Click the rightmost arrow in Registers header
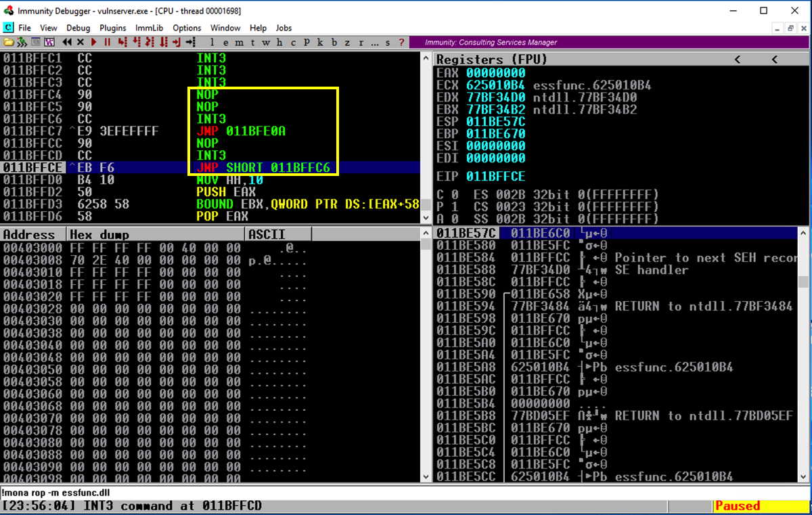This screenshot has height=515, width=812. [775, 60]
